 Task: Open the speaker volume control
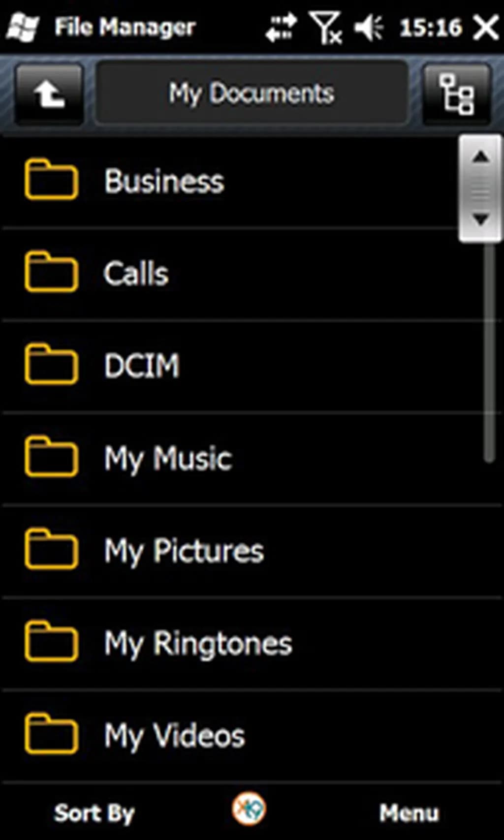(x=369, y=27)
